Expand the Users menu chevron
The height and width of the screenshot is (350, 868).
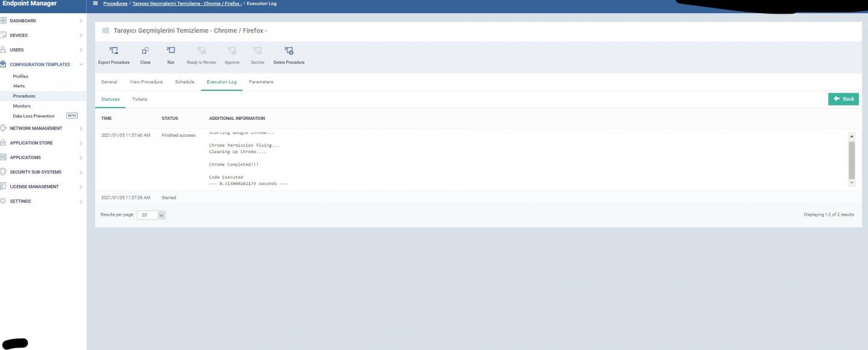point(81,50)
